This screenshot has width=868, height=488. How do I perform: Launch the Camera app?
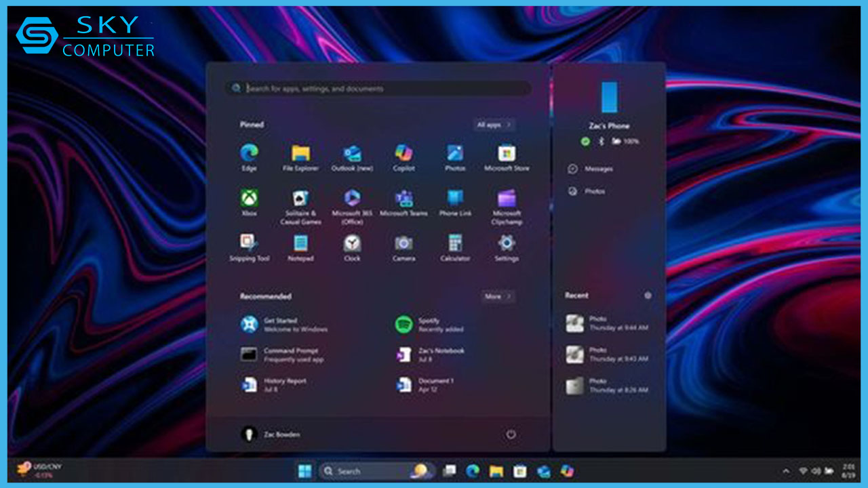[403, 248]
